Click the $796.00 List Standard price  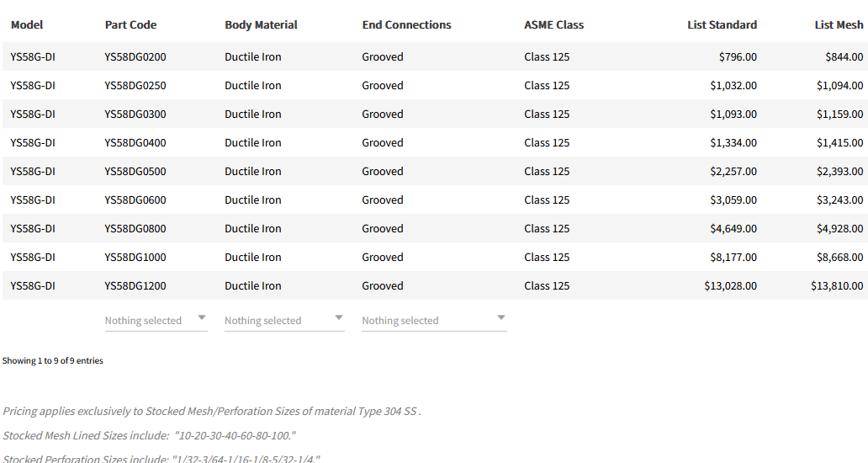coord(738,57)
